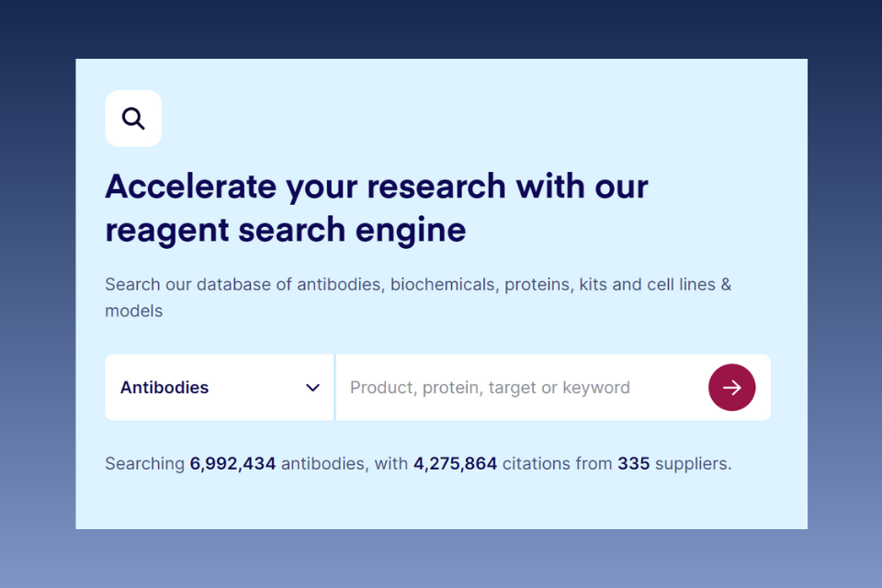Image resolution: width=882 pixels, height=588 pixels.
Task: Focus the product, protein, target keyword field
Action: pos(520,387)
